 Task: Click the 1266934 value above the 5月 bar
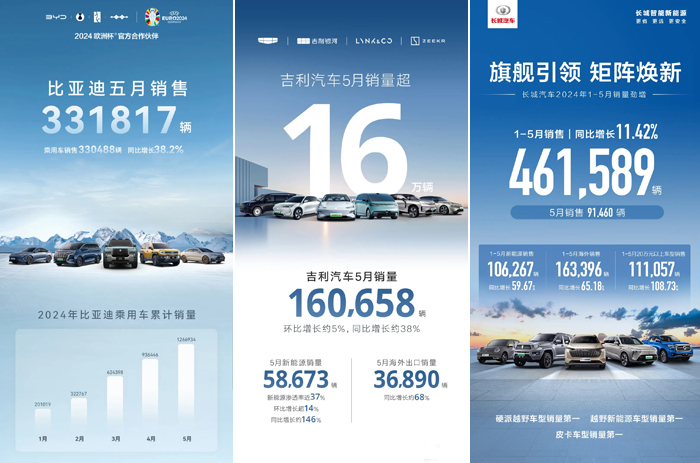(x=186, y=340)
